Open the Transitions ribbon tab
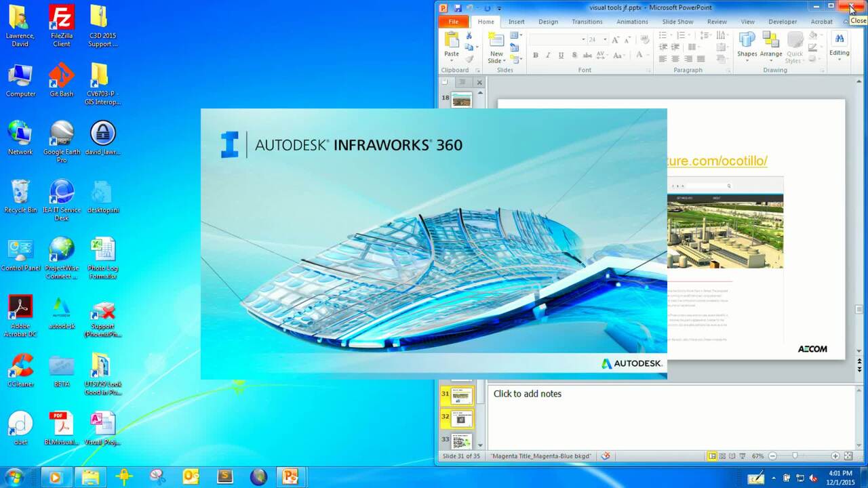Screen dimensions: 868x488 (587, 22)
